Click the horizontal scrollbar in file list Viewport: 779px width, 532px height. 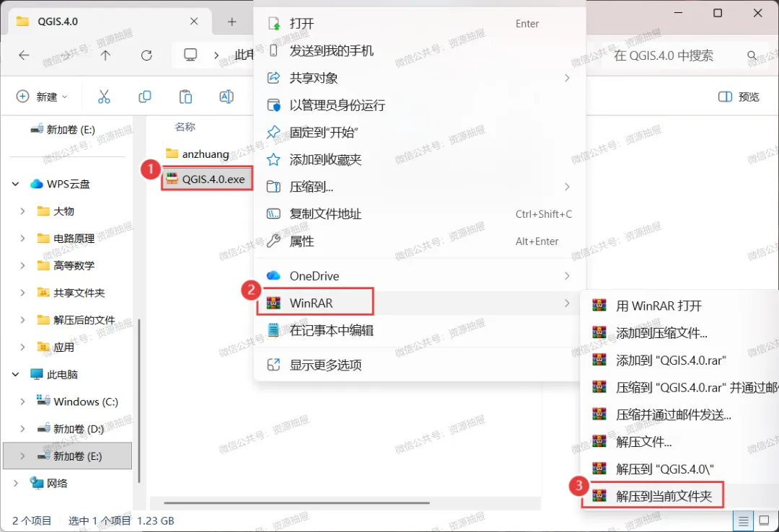point(296,502)
